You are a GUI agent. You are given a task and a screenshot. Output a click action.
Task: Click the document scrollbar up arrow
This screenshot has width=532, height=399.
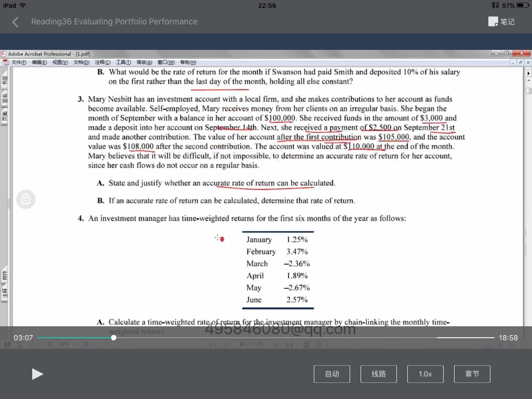(x=528, y=81)
